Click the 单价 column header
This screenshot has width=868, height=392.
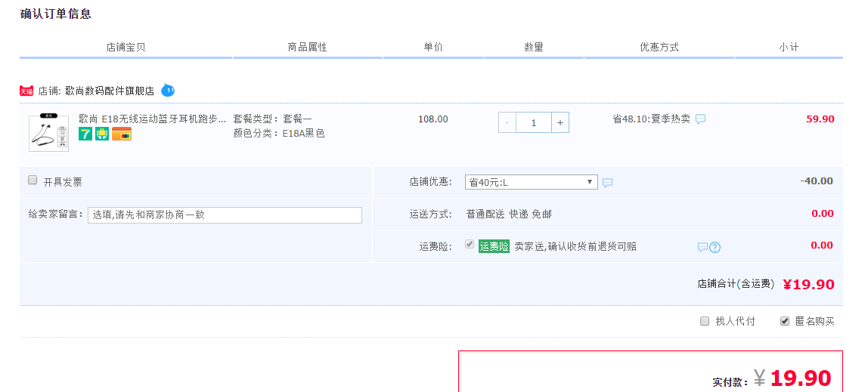[433, 47]
